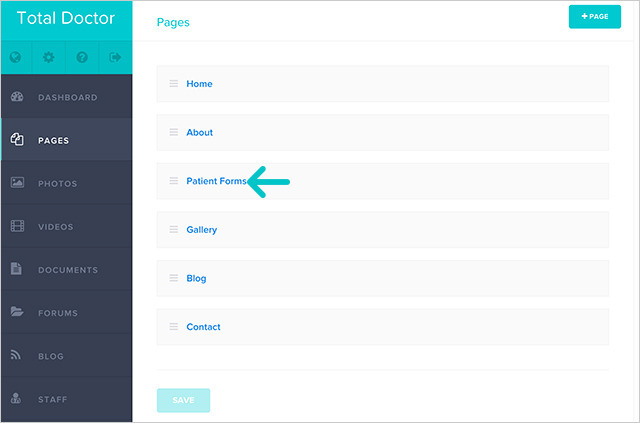Screen dimensions: 640x423
Task: Click the Photos picture icon in sidebar
Action: point(17,183)
